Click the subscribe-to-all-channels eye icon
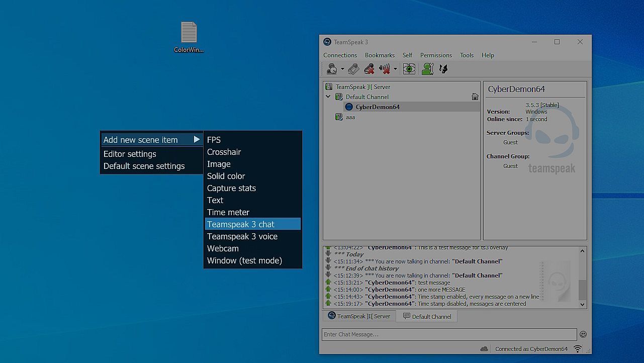Image resolution: width=644 pixels, height=363 pixels. (409, 69)
